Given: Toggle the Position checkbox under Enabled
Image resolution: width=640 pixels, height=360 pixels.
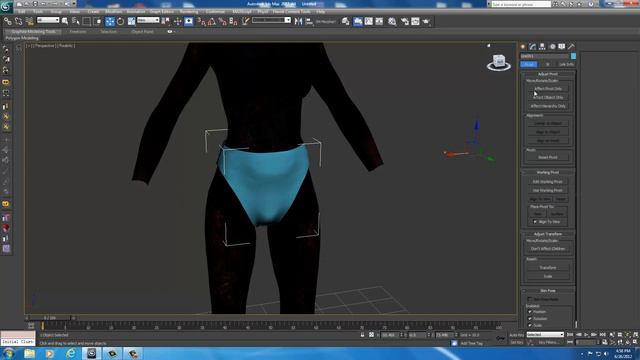Looking at the screenshot, I should (530, 312).
